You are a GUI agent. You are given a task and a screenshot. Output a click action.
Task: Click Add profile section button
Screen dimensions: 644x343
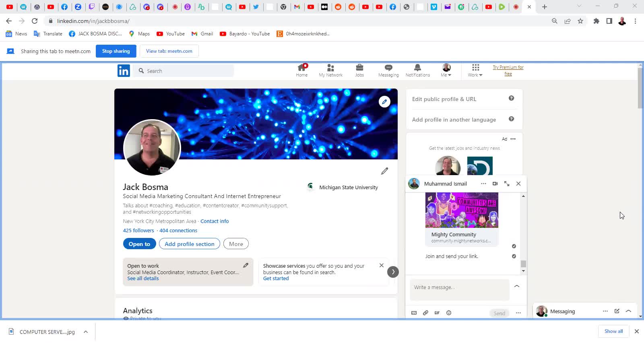click(x=190, y=244)
